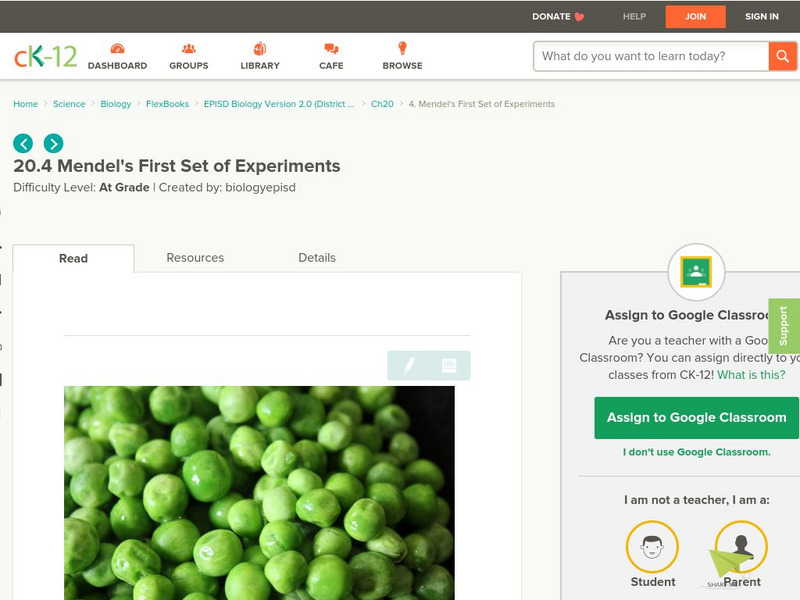Select the highlighter pen tool
This screenshot has width=800, height=600.
pyautogui.click(x=408, y=365)
